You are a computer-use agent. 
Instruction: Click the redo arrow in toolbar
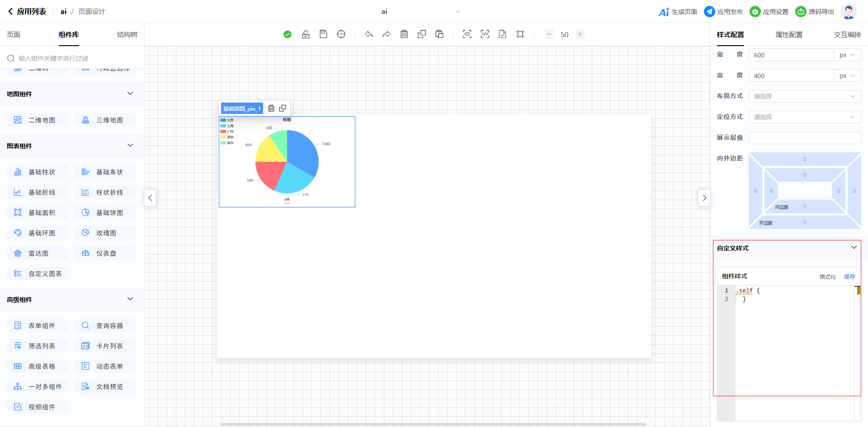(x=387, y=34)
